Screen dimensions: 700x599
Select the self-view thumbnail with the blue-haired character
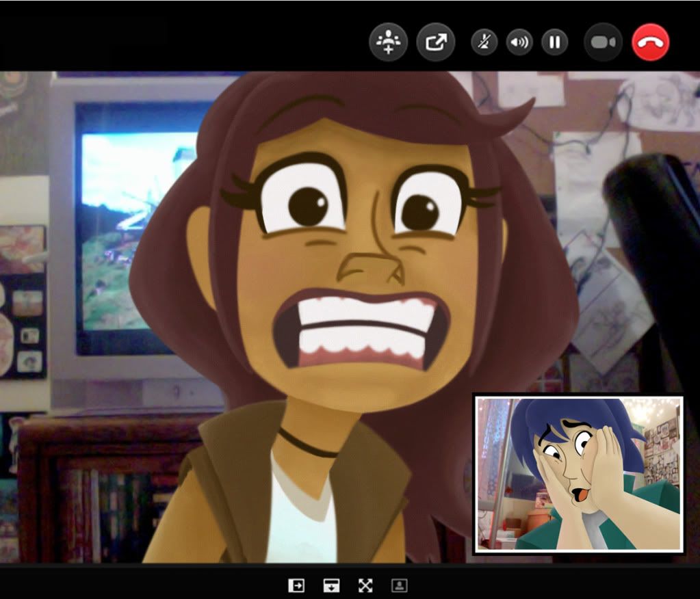(579, 474)
